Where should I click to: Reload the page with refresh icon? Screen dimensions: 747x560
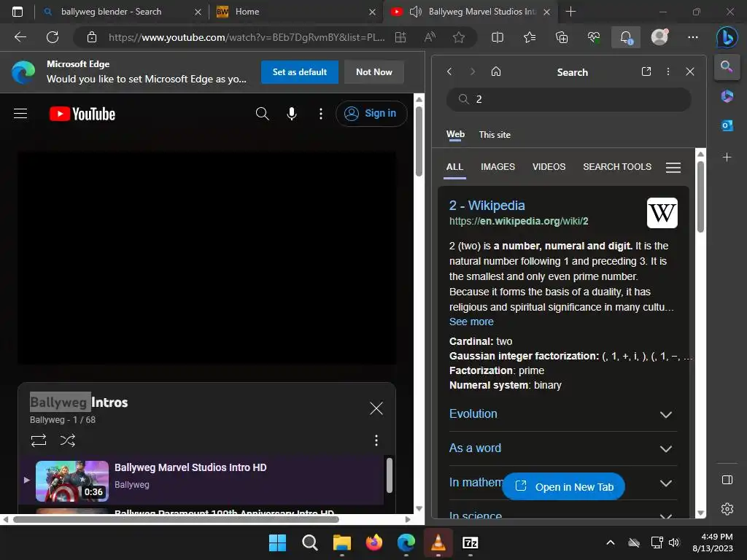(x=53, y=37)
